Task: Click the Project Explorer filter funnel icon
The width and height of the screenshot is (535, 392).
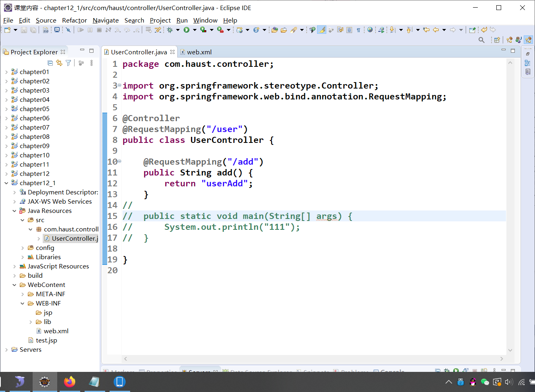Action: coord(68,63)
